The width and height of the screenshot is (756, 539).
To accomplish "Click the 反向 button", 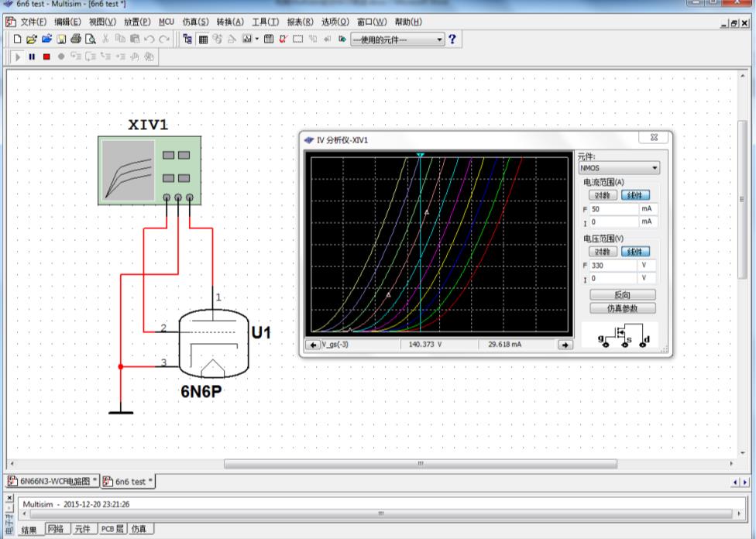I will 623,295.
